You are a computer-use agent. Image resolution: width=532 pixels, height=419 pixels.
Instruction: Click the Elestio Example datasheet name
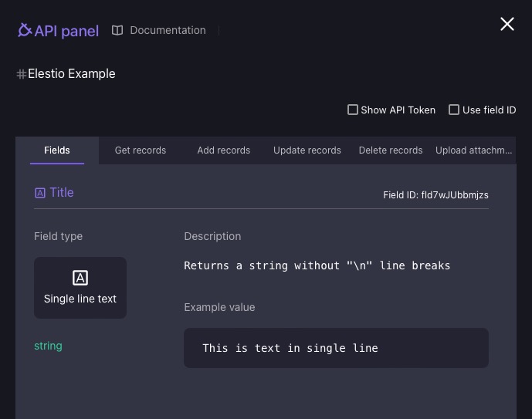[72, 73]
